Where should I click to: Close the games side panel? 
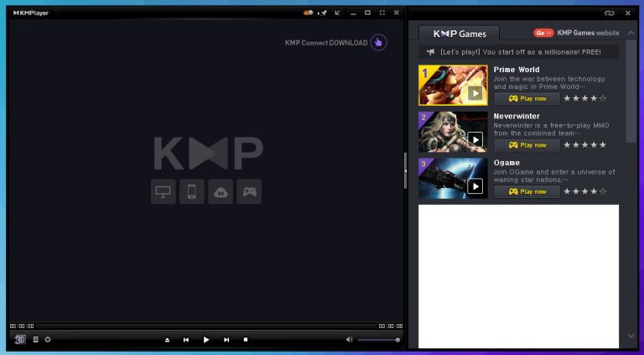coord(627,13)
